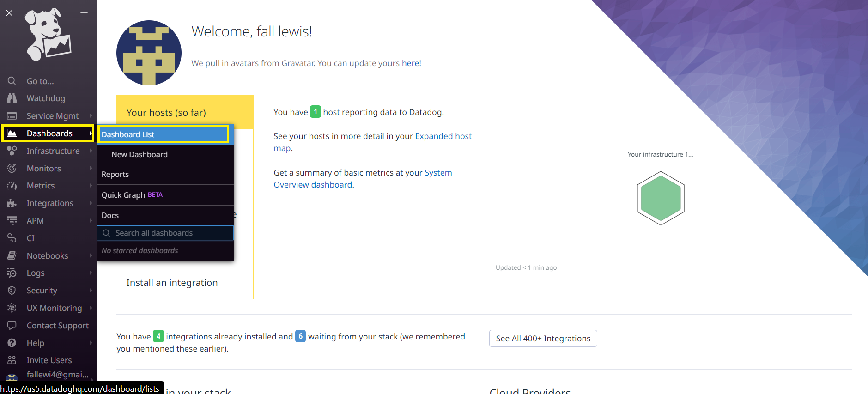868x394 pixels.
Task: Open the Notebooks icon in sidebar
Action: tap(12, 256)
